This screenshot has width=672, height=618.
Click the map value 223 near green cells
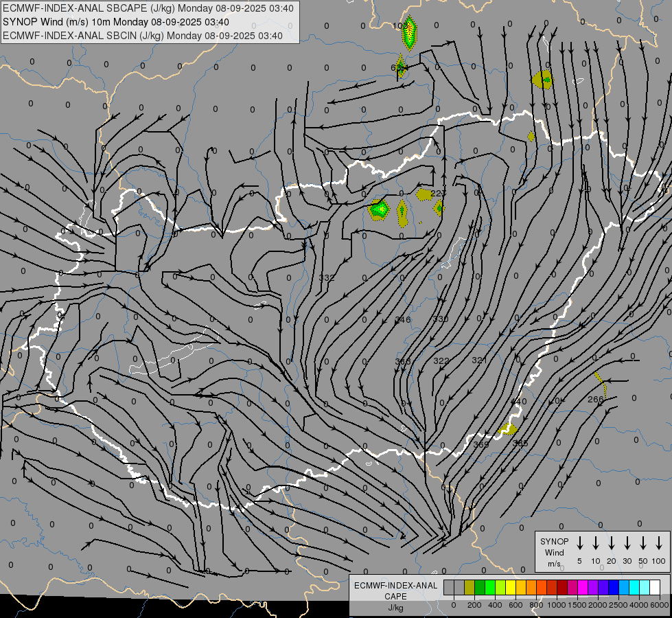pyautogui.click(x=438, y=194)
